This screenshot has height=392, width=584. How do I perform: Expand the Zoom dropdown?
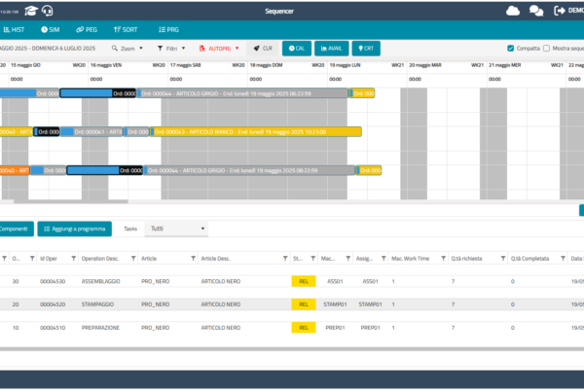coord(128,49)
